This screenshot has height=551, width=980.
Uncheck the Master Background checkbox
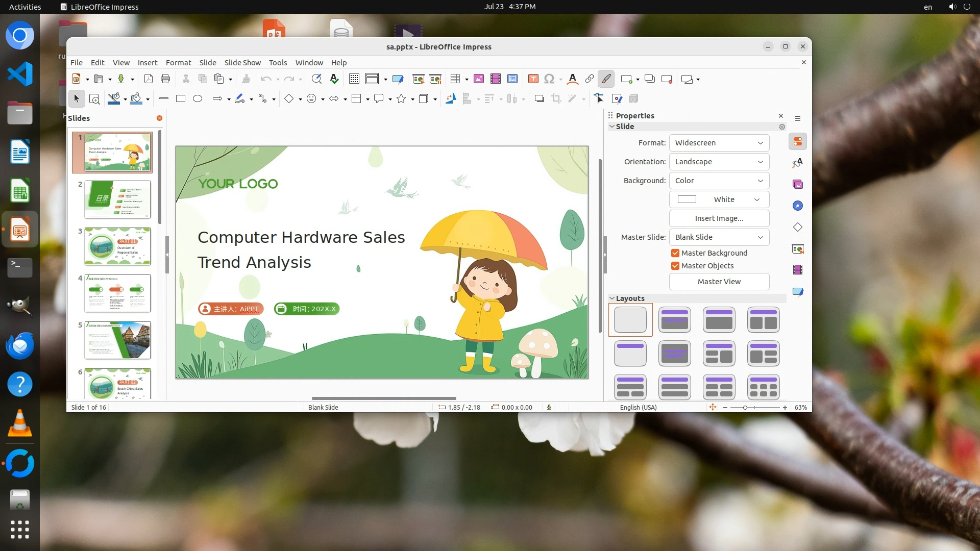[675, 253]
